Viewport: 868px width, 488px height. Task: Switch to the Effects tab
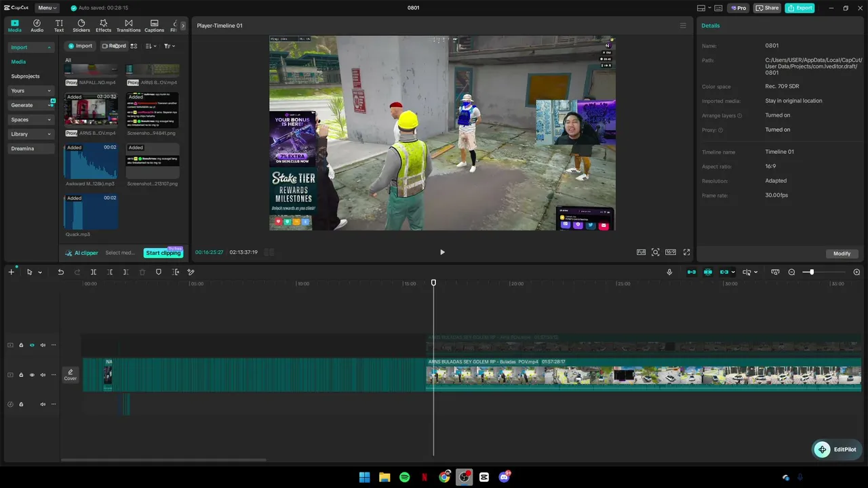point(103,26)
